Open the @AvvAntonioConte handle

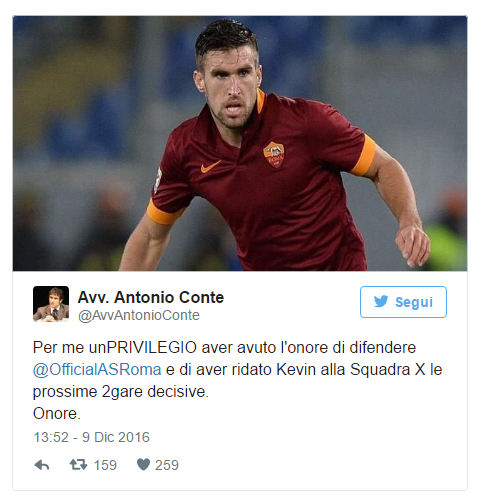[x=139, y=315]
